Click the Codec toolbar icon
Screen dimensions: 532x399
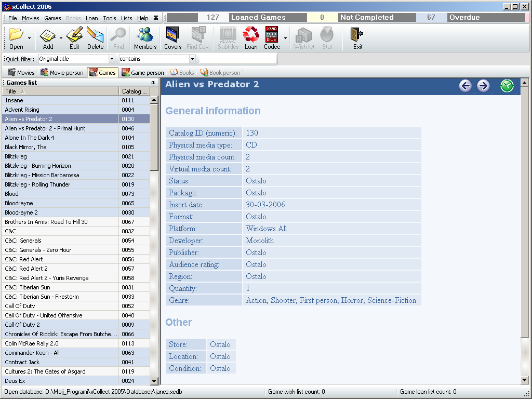pos(272,37)
